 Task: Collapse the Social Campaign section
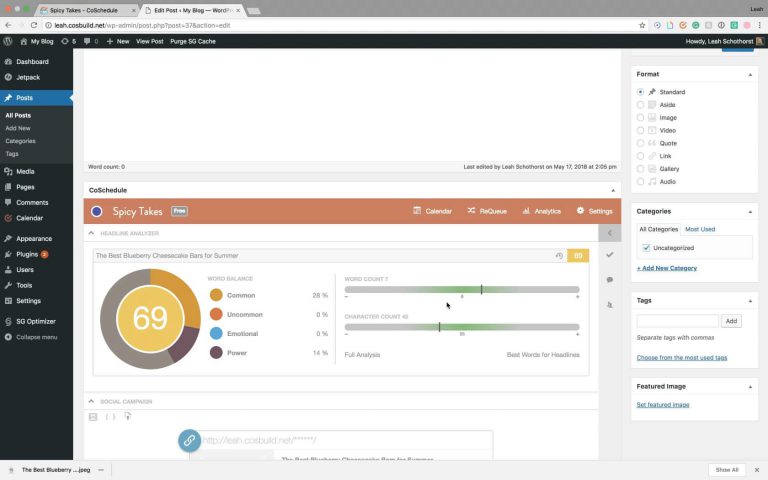coord(91,401)
